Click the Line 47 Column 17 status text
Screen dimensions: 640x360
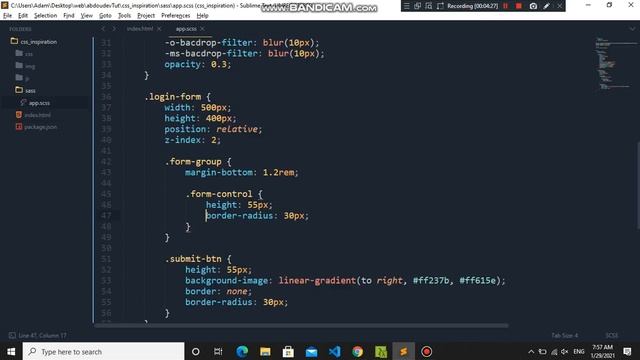(x=42, y=336)
